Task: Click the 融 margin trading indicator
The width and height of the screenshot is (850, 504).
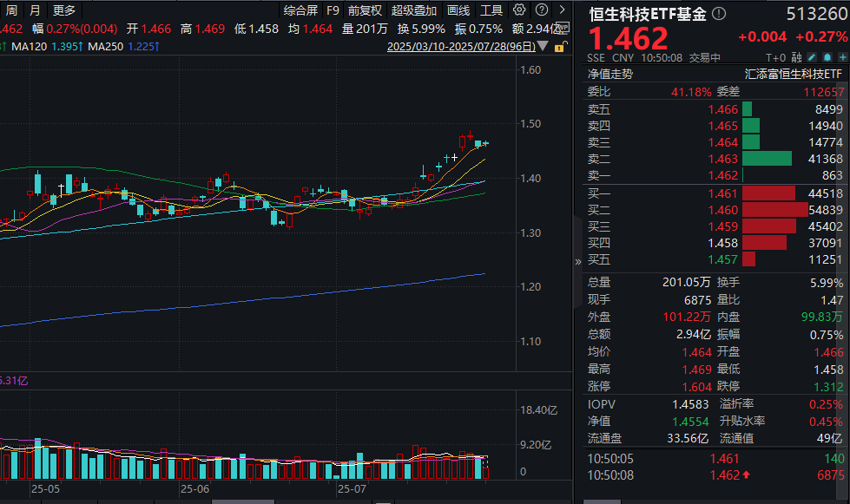Action: coord(796,57)
